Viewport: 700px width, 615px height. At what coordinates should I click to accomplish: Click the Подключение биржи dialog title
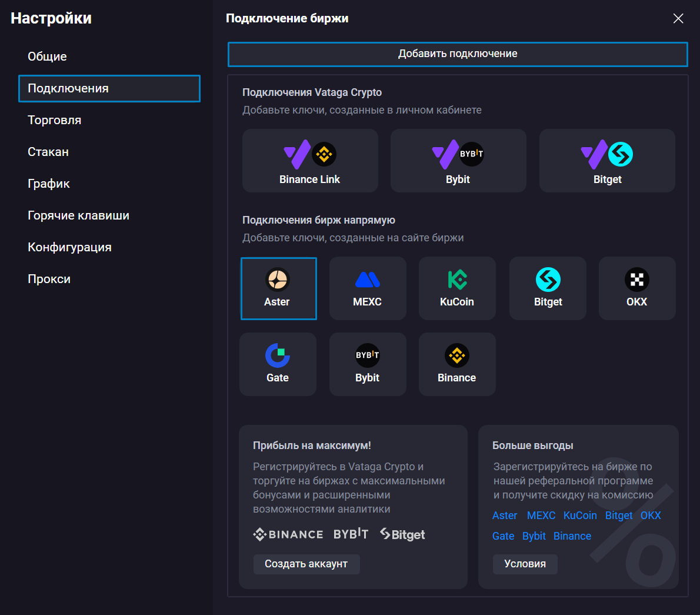(287, 18)
